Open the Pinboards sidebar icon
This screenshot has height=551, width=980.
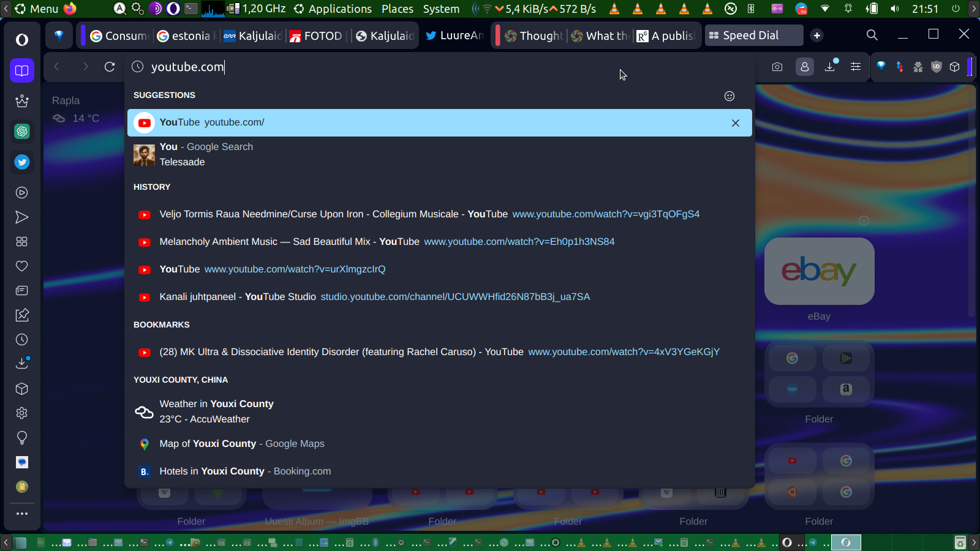[22, 315]
